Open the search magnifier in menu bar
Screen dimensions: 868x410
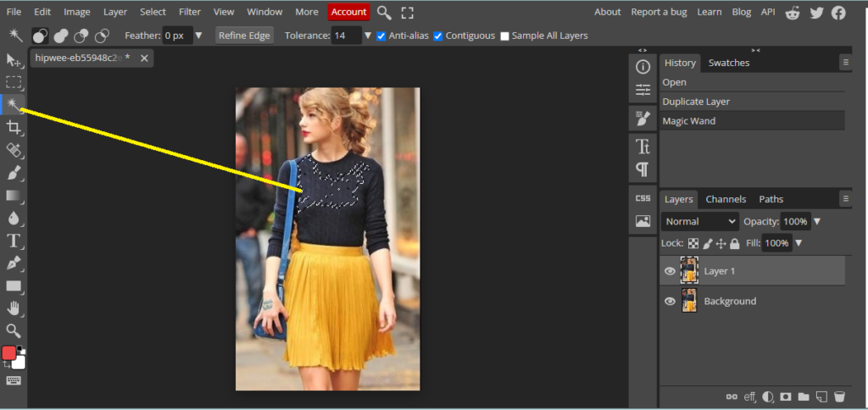[x=384, y=12]
